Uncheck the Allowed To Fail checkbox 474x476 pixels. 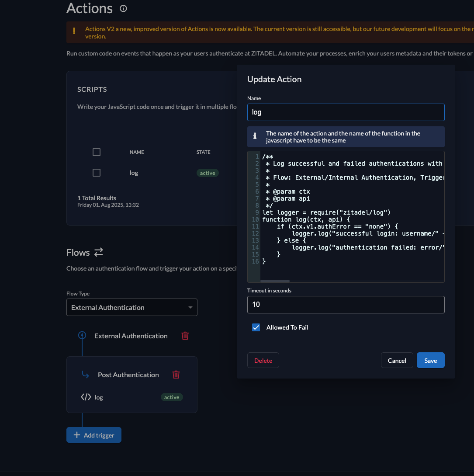click(x=256, y=327)
